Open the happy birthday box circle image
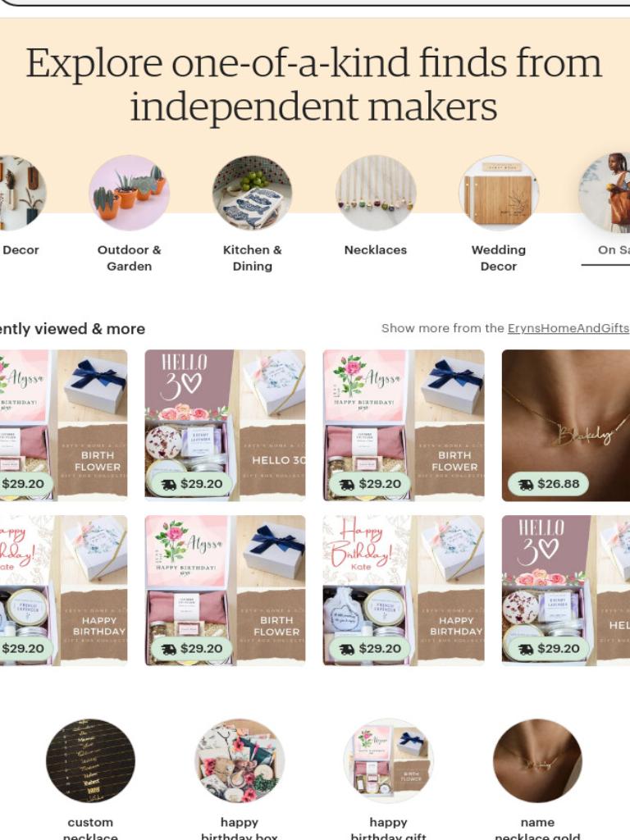 [x=240, y=761]
